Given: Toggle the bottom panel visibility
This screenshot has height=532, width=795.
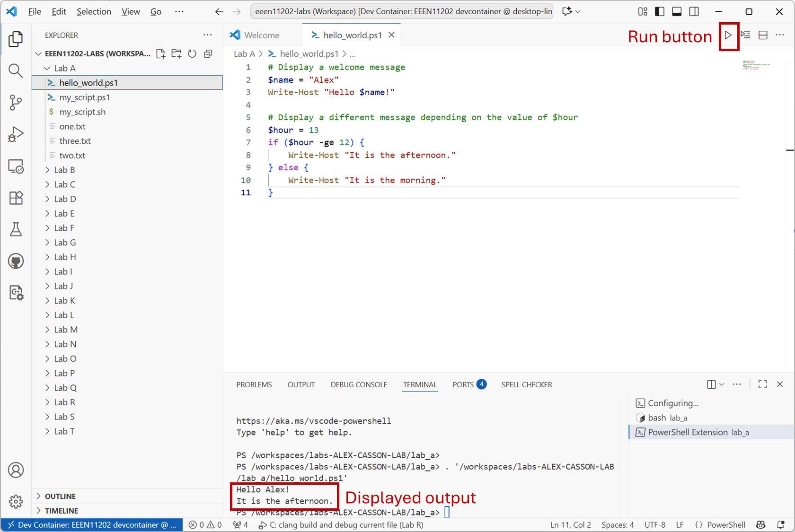Looking at the screenshot, I should tap(677, 12).
